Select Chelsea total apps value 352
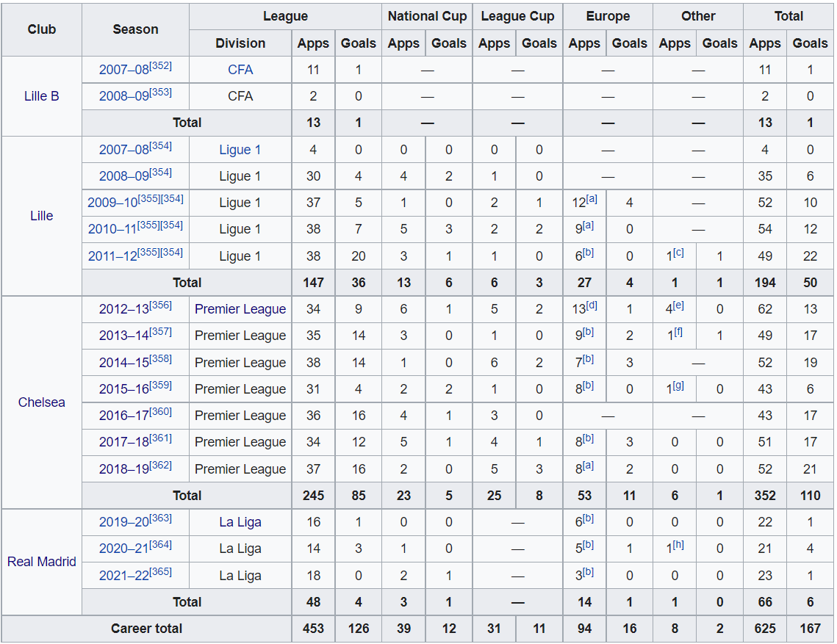 [765, 496]
